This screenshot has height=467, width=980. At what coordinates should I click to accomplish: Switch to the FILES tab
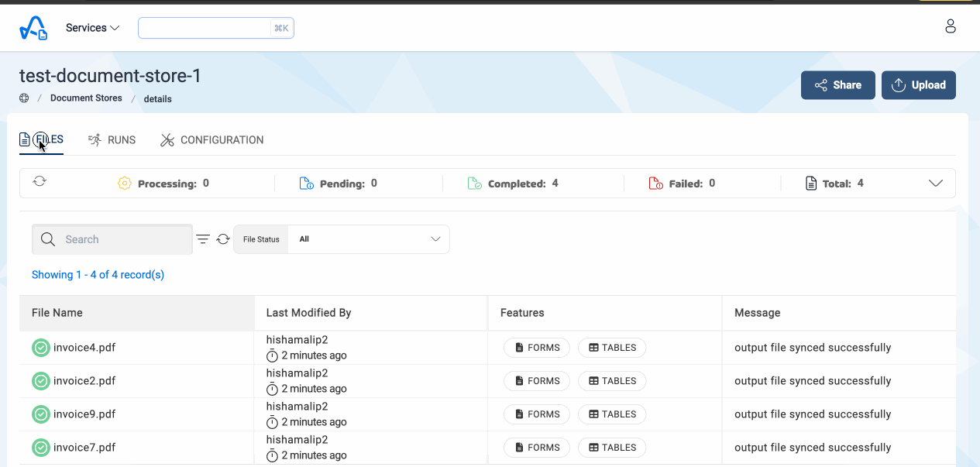[x=42, y=140]
